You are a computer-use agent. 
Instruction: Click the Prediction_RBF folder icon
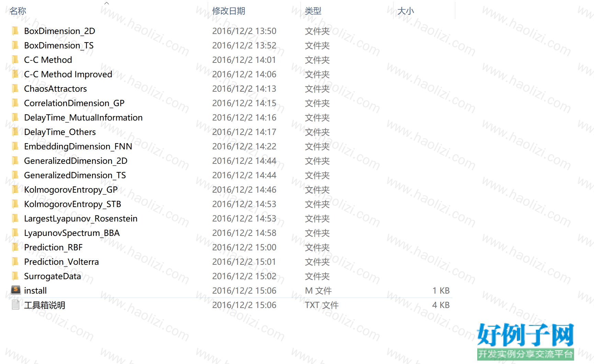point(15,247)
